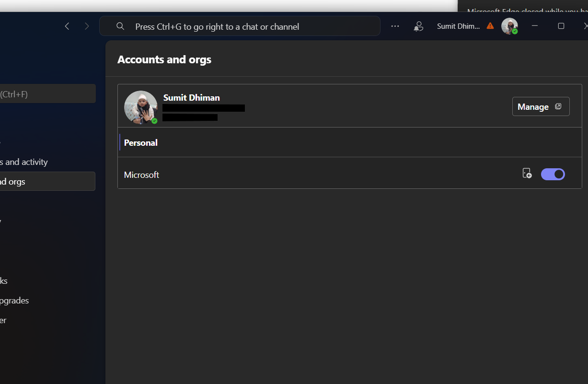The width and height of the screenshot is (588, 384).
Task: Click the Microsoft organization label
Action: coord(141,175)
